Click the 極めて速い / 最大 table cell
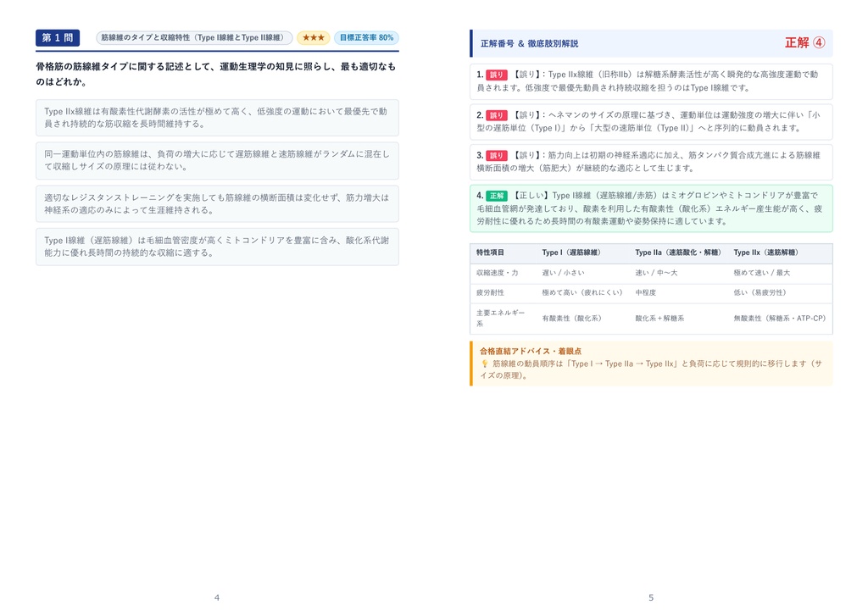 pyautogui.click(x=762, y=273)
